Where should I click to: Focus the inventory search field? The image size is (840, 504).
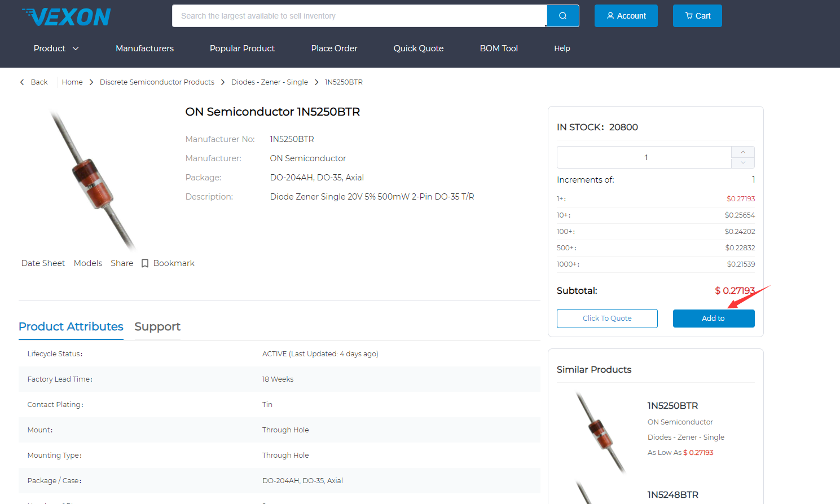[359, 16]
